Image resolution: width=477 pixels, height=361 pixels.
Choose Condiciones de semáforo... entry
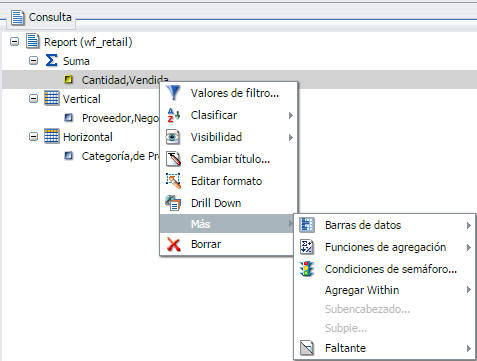tap(385, 269)
